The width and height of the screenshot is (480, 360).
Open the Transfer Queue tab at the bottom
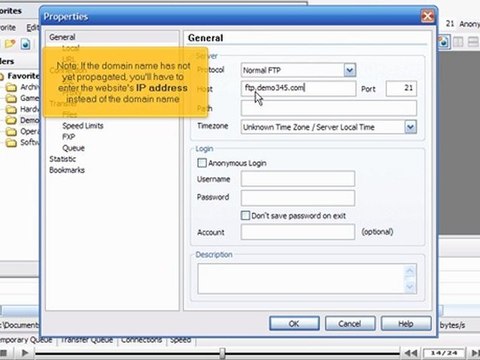[87, 340]
